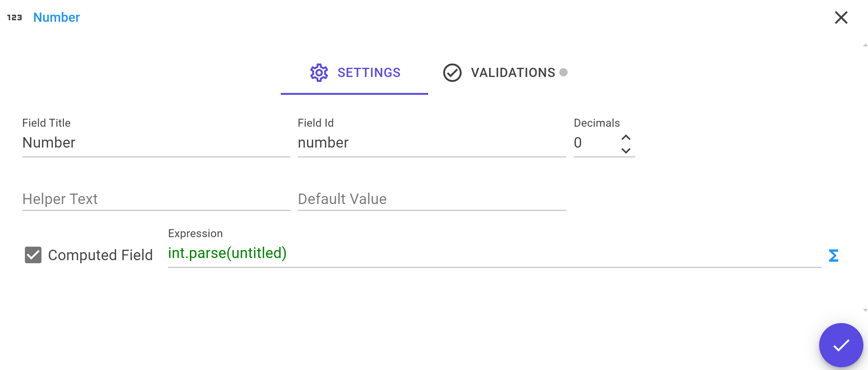Close the Number field dialog
The image size is (868, 370).
coord(841,17)
